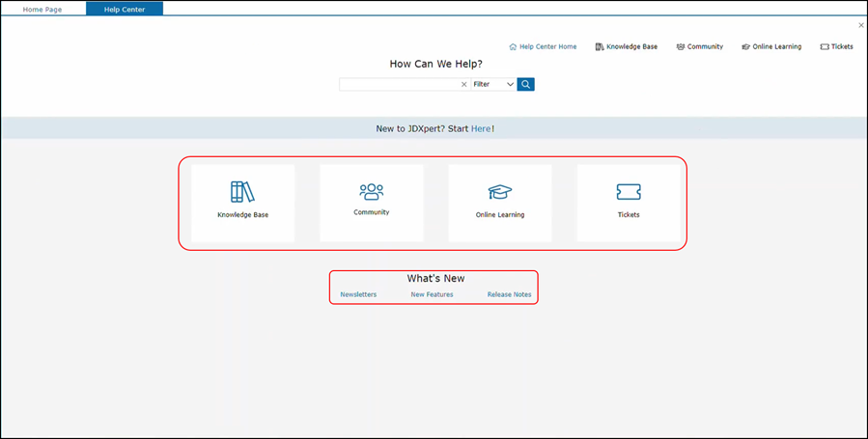The height and width of the screenshot is (439, 868).
Task: Go to Online Learning in top navigation
Action: (x=771, y=46)
